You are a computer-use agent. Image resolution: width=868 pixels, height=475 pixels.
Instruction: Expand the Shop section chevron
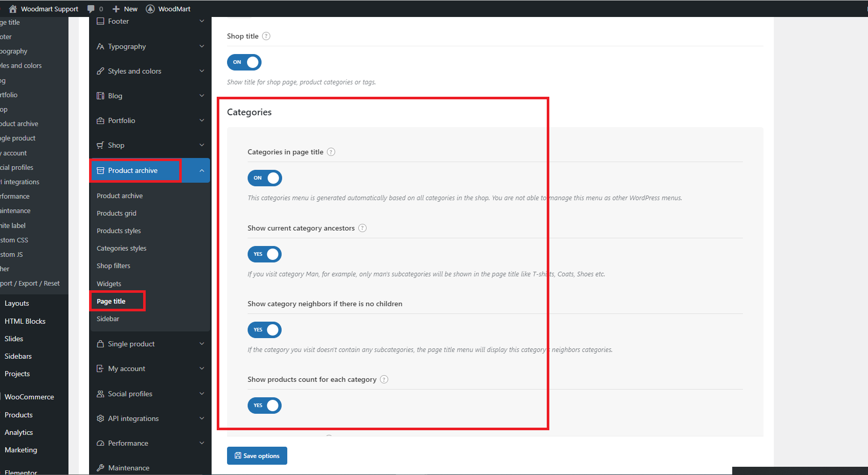point(202,145)
